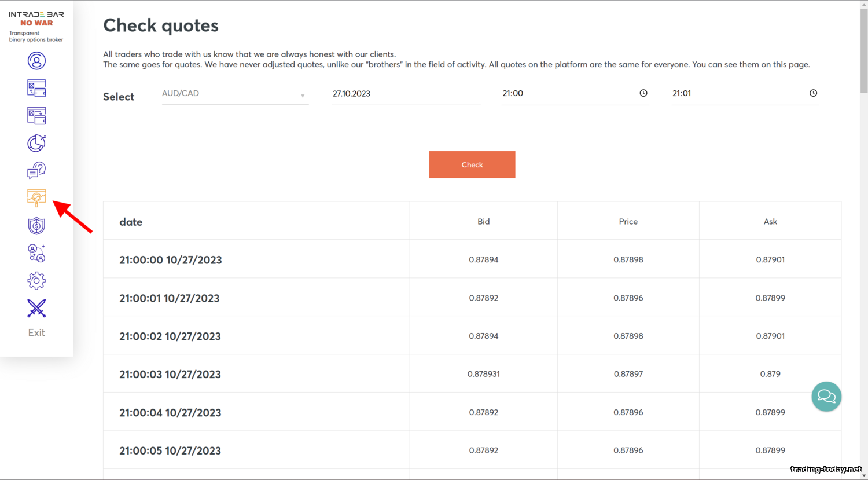Expand the AUD/CAD currency pair dropdown

click(234, 94)
